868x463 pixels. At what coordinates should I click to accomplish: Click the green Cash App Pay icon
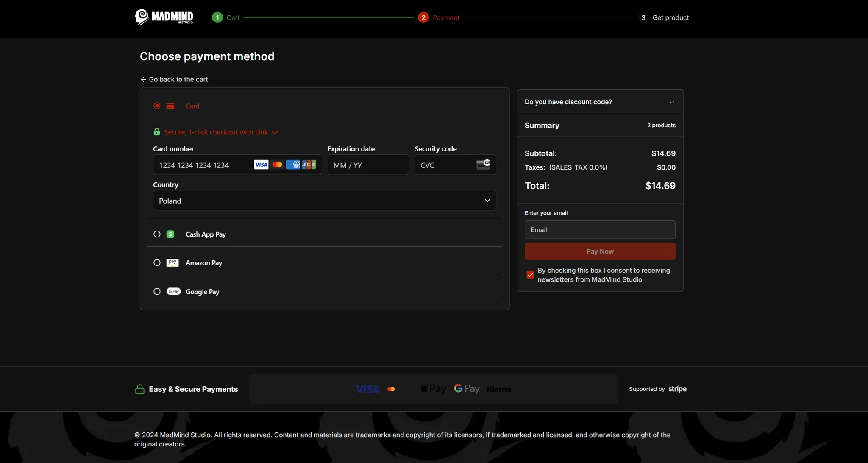(x=170, y=234)
